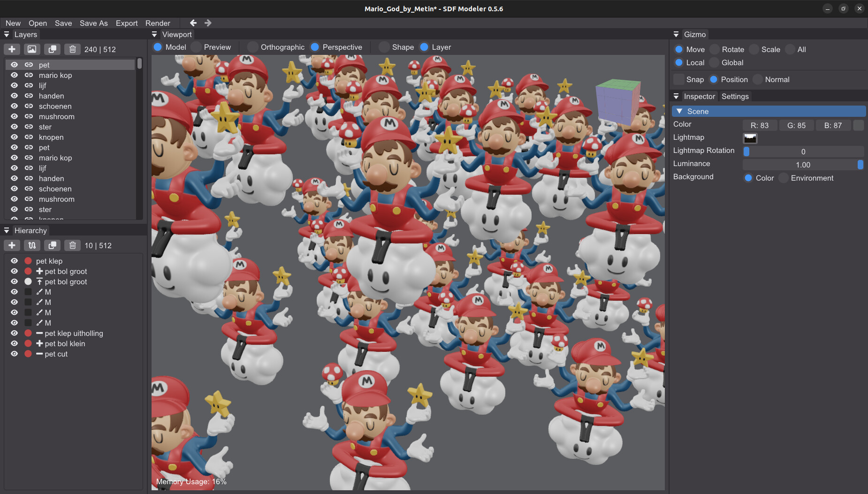Click the red material dot of pet klep

28,261
